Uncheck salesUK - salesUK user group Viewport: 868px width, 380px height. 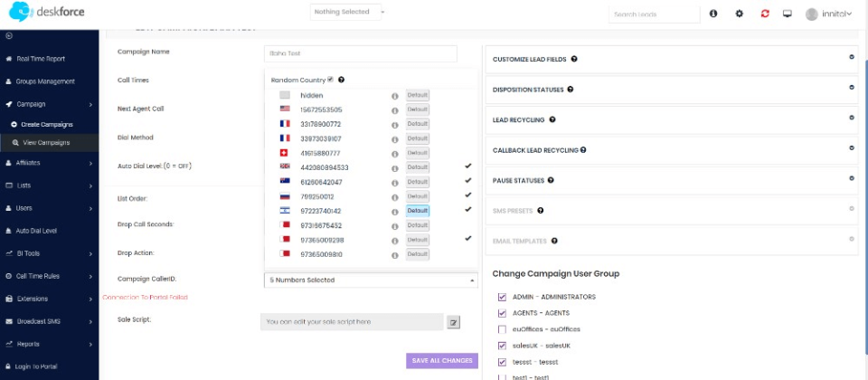(502, 346)
